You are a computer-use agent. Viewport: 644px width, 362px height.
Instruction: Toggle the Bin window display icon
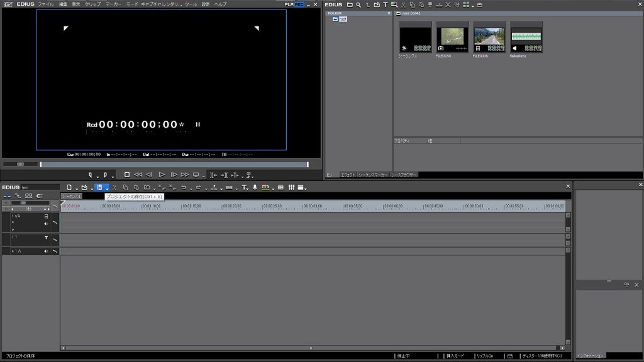[280, 187]
